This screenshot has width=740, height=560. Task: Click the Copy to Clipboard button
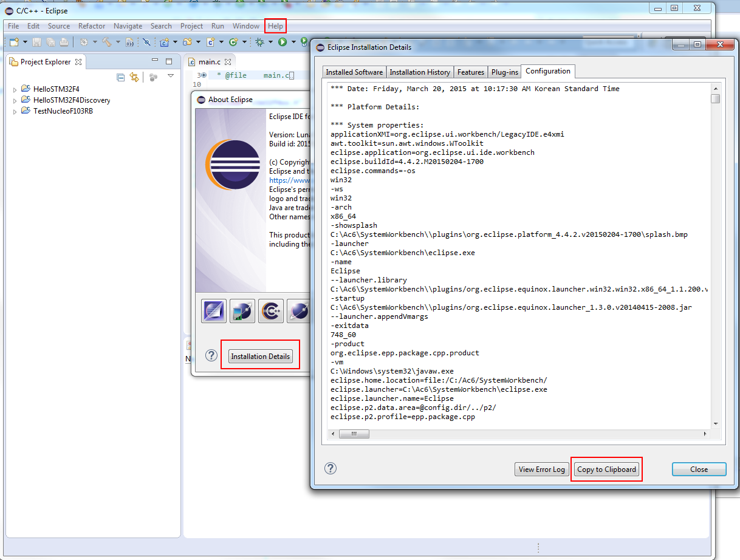[606, 469]
